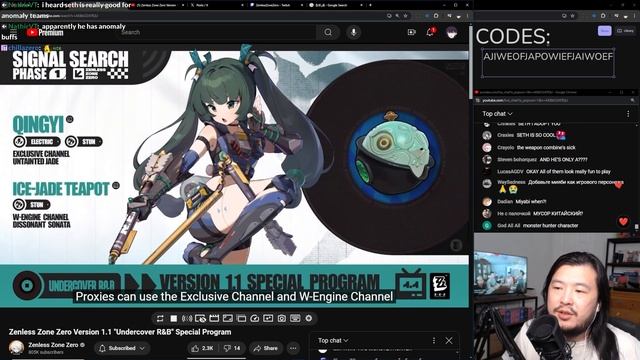Go to the YouTube Premium home logo
The height and width of the screenshot is (360, 640).
pyautogui.click(x=45, y=33)
